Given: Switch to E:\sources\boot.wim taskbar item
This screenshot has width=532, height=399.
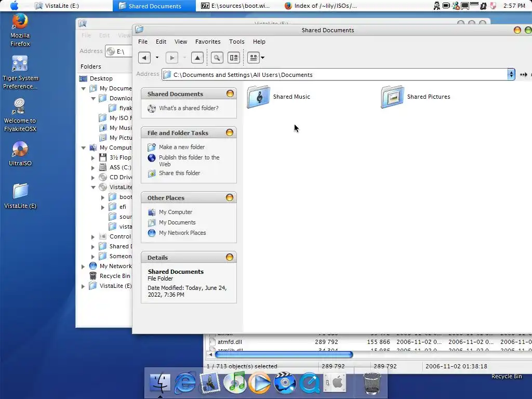Looking at the screenshot, I should [237, 6].
